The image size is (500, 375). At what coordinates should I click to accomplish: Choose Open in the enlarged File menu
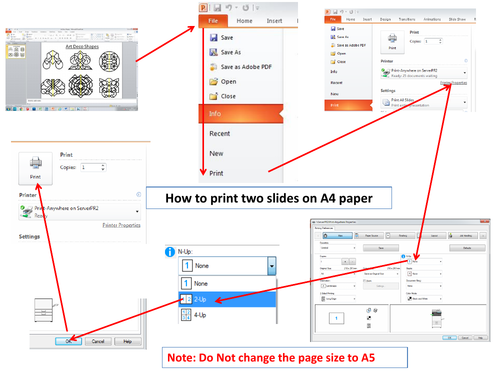click(223, 82)
